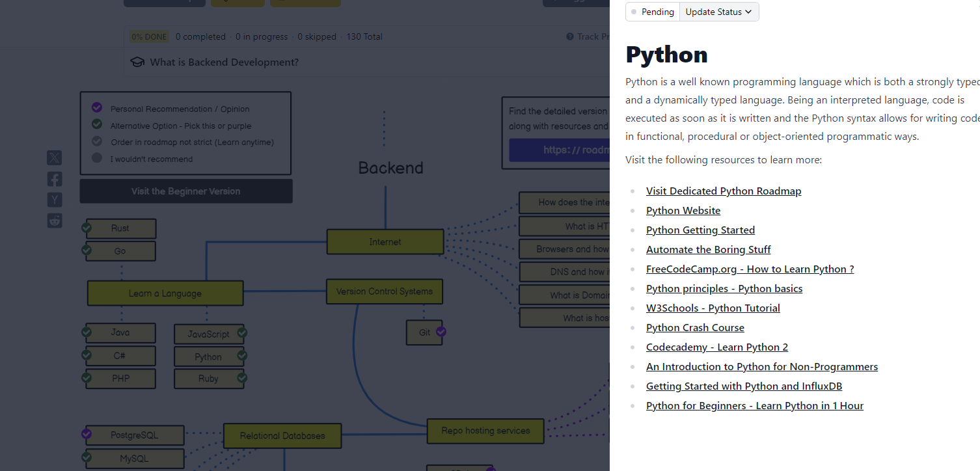Click the Pending status indicator
Image resolution: width=980 pixels, height=471 pixels.
point(653,12)
